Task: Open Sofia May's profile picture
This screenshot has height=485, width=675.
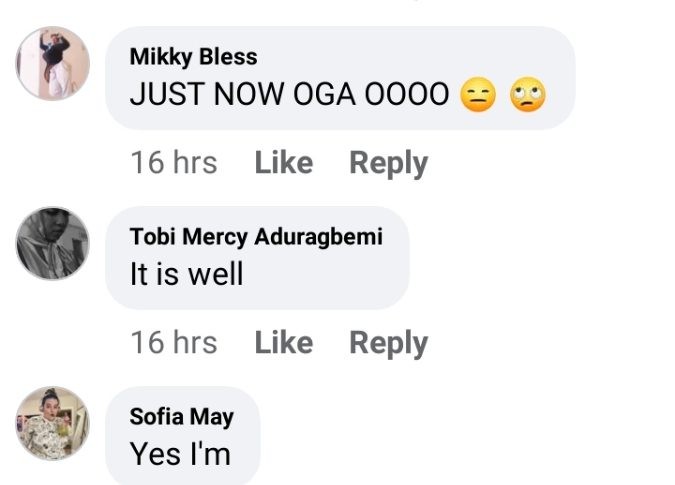Action: pos(53,423)
